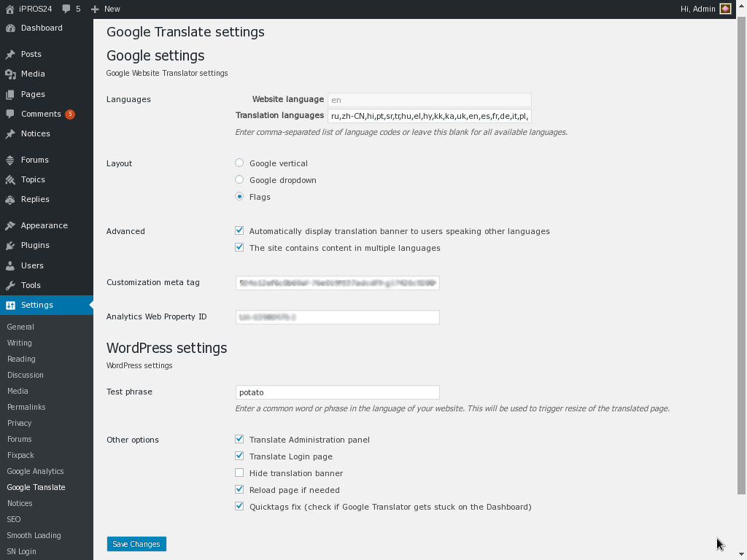Select the Google vertical layout option
The image size is (747, 560).
tap(239, 163)
